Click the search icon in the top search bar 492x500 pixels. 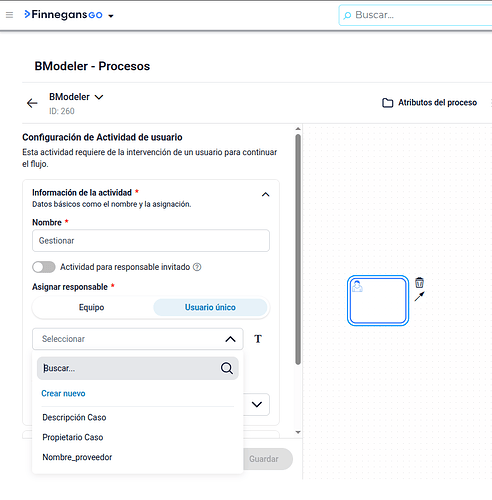pos(347,15)
